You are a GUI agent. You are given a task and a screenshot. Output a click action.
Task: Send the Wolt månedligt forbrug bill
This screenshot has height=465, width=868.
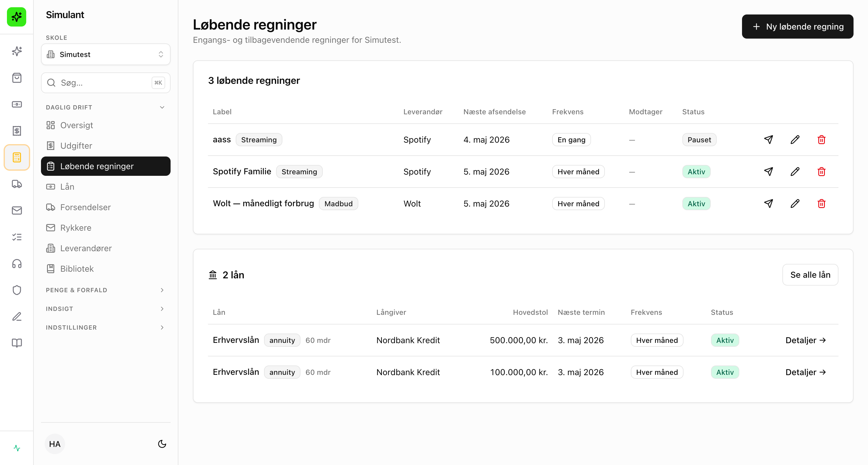769,204
